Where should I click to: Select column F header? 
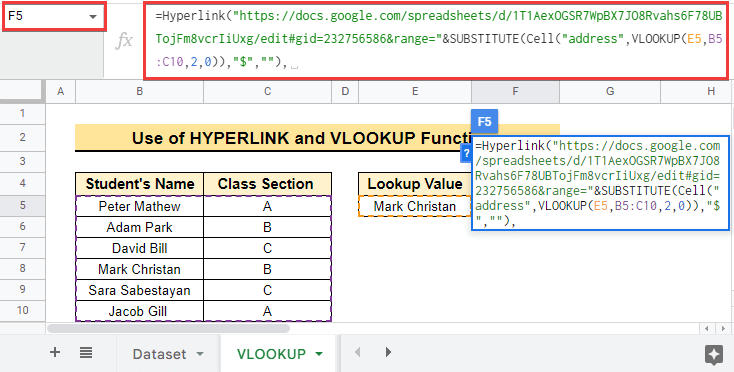[515, 91]
